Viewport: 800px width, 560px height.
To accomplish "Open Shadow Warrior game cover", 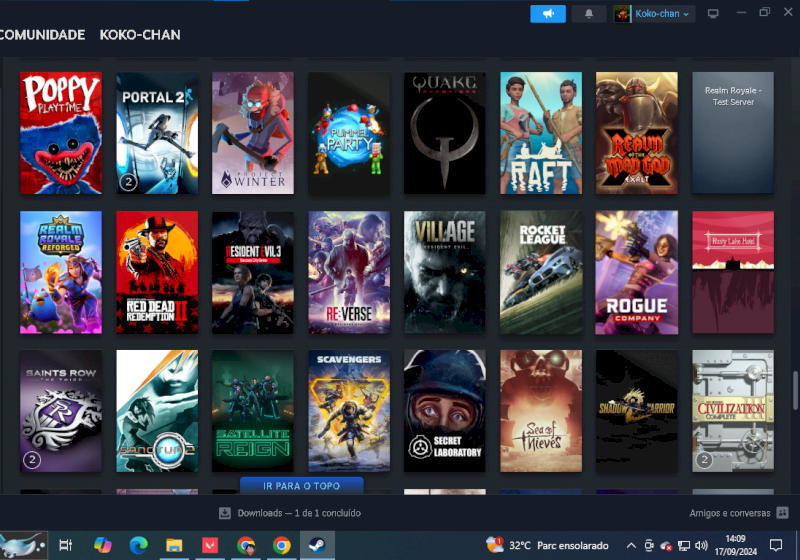I will [637, 411].
